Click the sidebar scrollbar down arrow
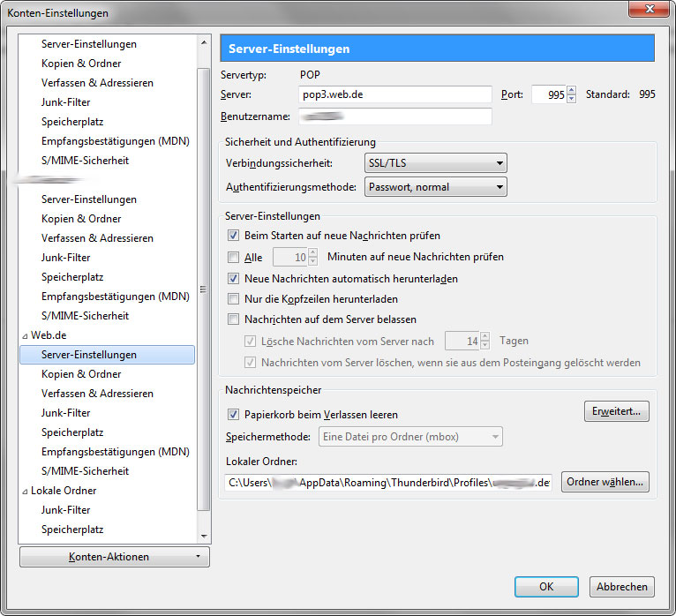The height and width of the screenshot is (616, 676). coord(204,537)
